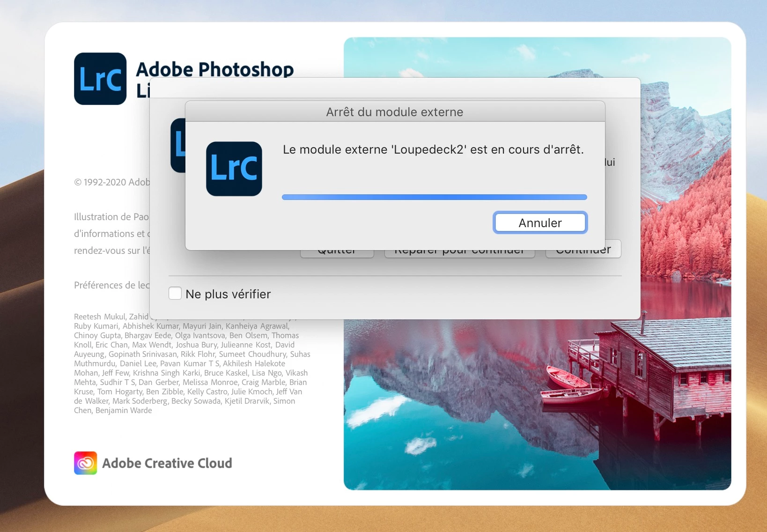Screen dimensions: 767x532
Task: Click the 'Arrêt du module externe' title bar
Action: click(395, 112)
